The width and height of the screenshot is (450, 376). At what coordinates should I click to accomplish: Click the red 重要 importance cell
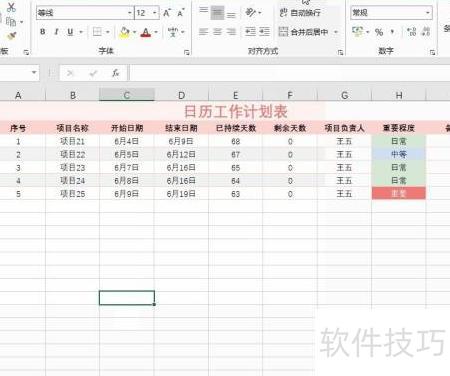click(399, 193)
